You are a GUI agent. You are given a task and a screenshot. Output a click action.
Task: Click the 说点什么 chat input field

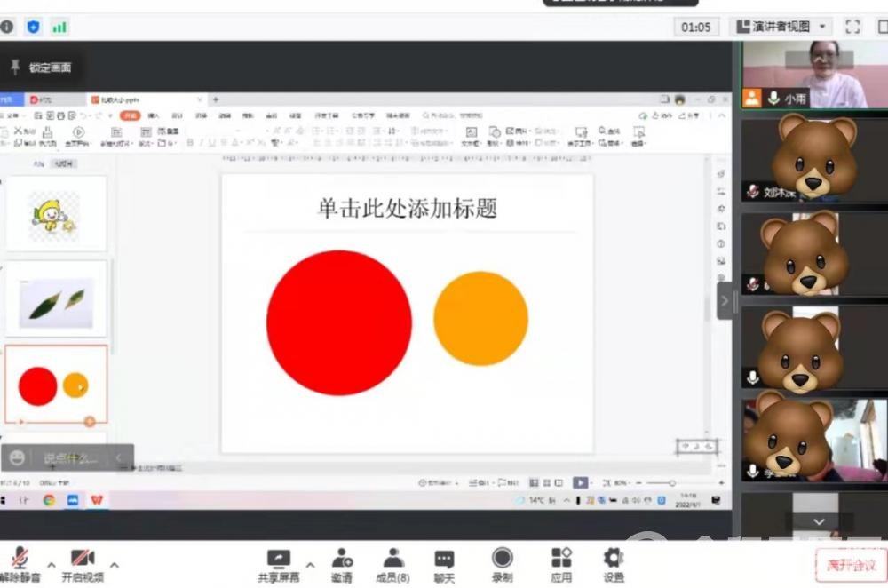click(71, 457)
